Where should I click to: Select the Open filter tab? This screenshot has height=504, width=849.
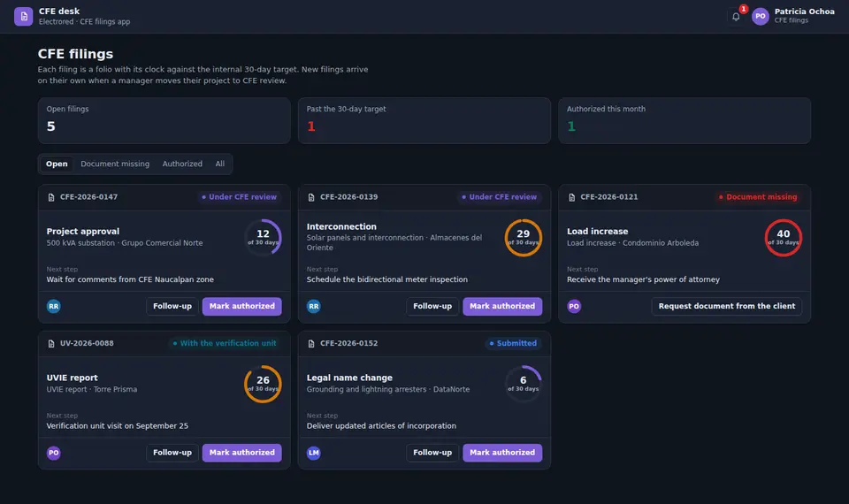pos(57,164)
